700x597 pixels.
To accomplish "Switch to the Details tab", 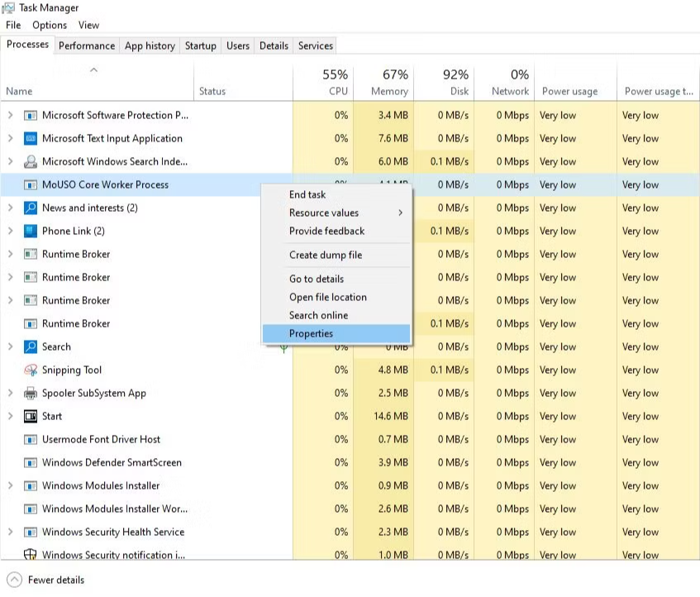I will tap(274, 45).
